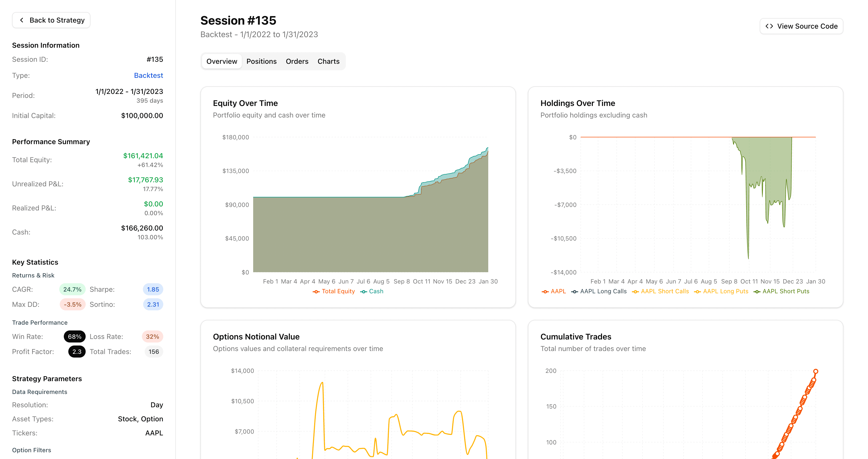Image resolution: width=868 pixels, height=459 pixels.
Task: Click the Unrealized P&L value $17,767.93
Action: [145, 180]
